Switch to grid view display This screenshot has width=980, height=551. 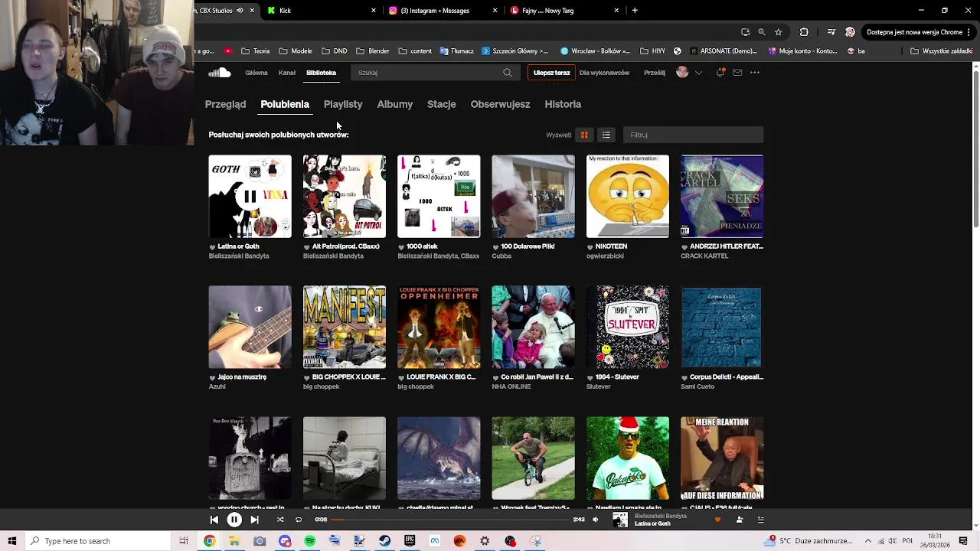584,135
